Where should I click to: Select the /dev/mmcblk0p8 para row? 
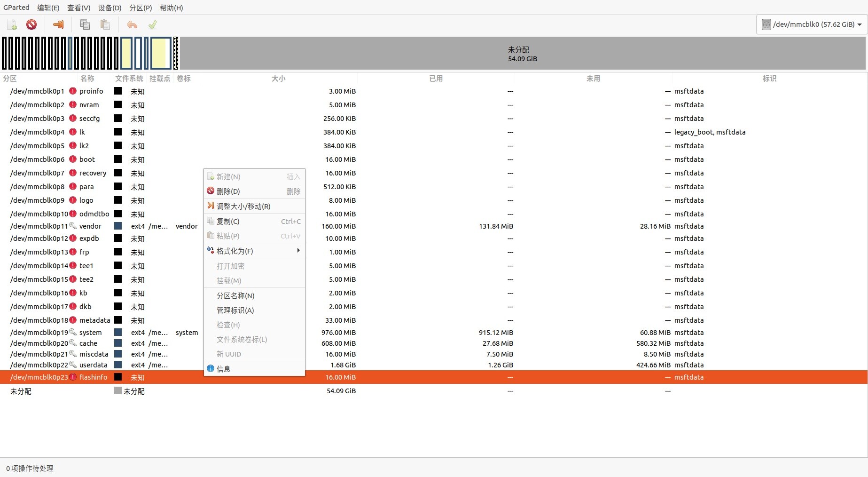(434, 186)
